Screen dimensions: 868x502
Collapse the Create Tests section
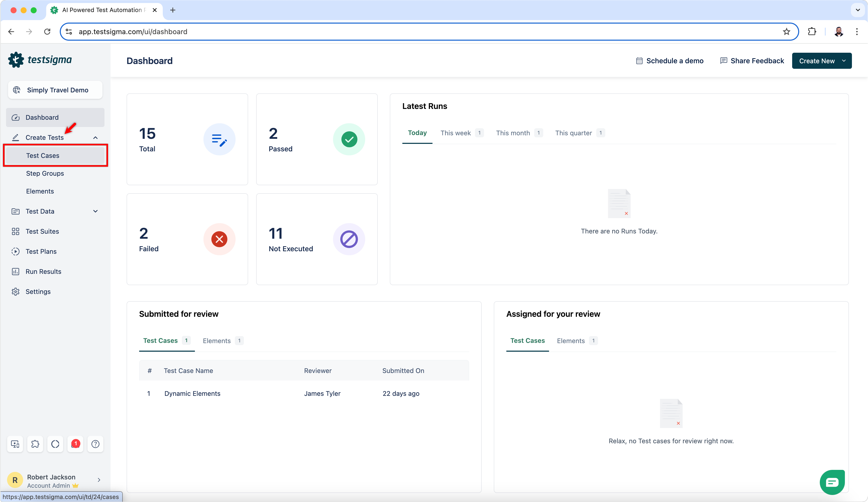[95, 138]
